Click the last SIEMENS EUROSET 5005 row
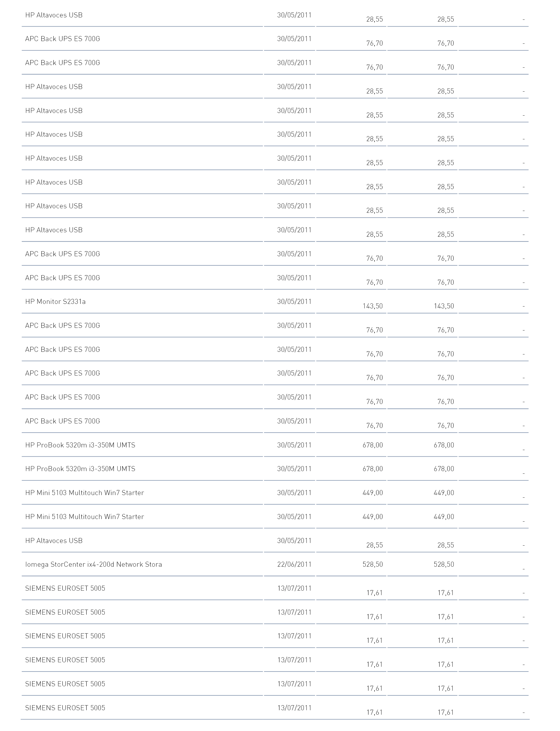The width and height of the screenshot is (560, 731). [275, 708]
